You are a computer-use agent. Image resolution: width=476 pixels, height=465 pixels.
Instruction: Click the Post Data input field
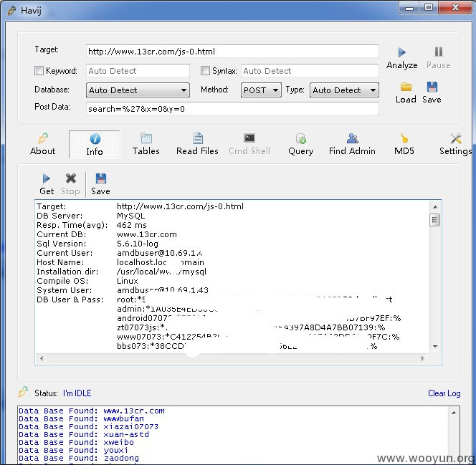pyautogui.click(x=232, y=109)
